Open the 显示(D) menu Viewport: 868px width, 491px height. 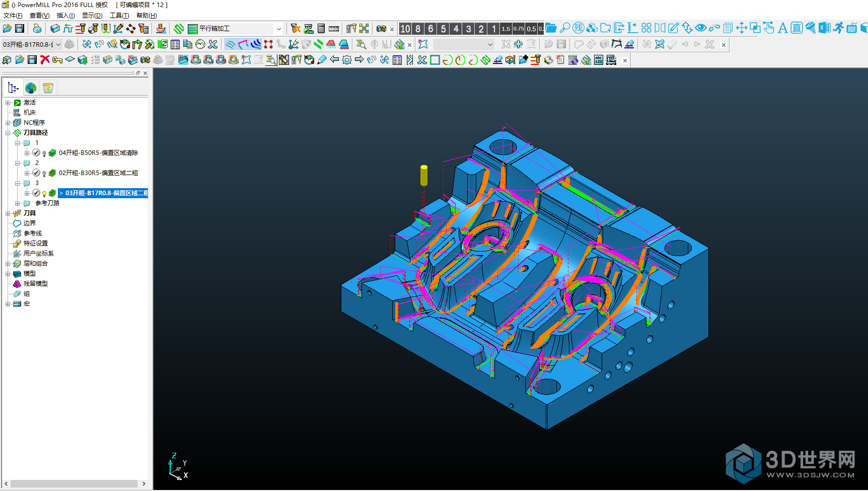click(x=92, y=16)
